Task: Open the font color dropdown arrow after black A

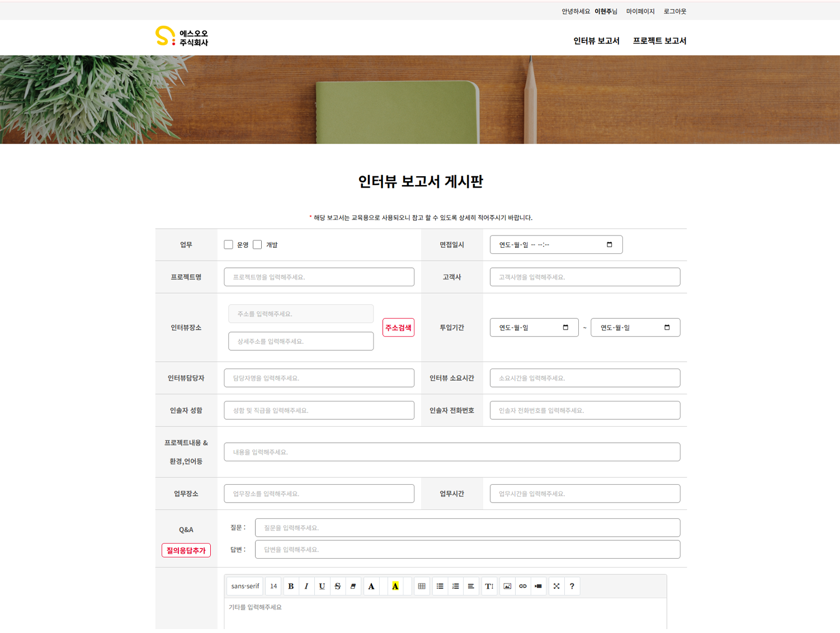Action: (383, 586)
